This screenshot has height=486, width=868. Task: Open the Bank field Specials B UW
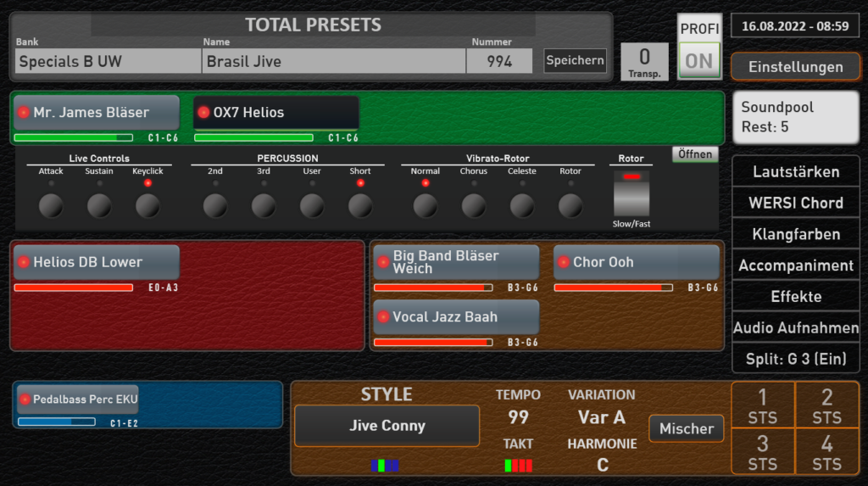pyautogui.click(x=108, y=61)
